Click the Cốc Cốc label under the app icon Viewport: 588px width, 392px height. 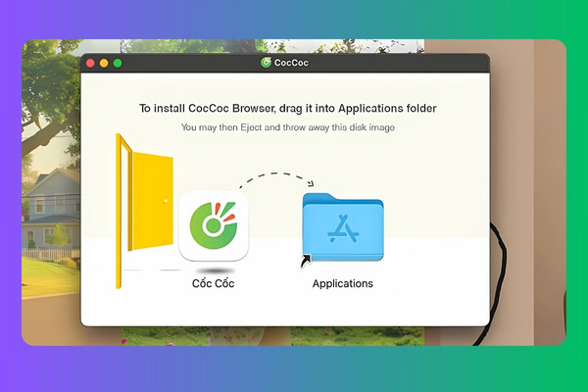coord(213,283)
